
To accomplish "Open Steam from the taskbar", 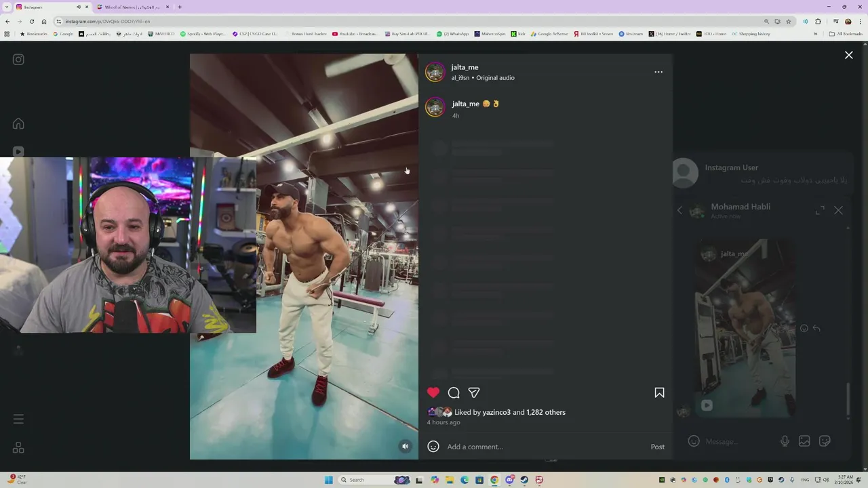I will pyautogui.click(x=524, y=480).
